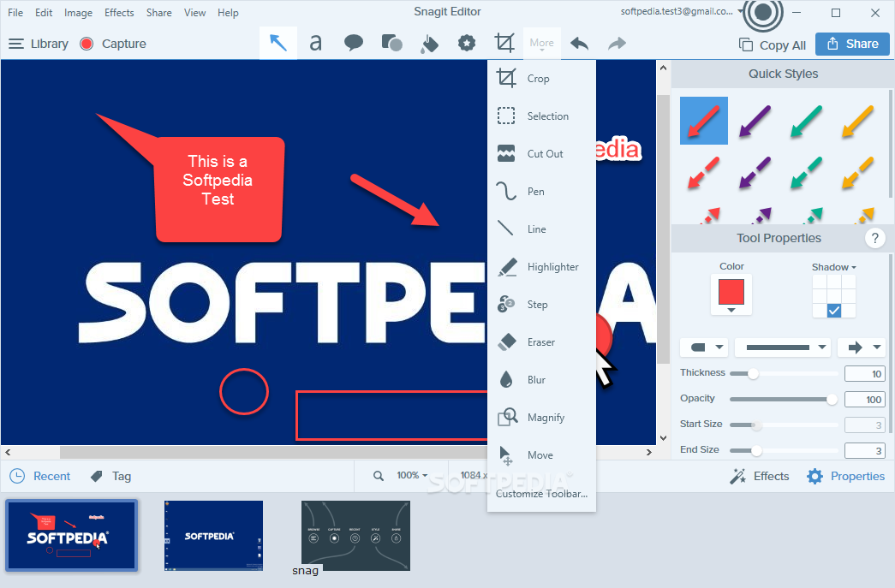Viewport: 895px width, 588px height.
Task: Choose Crop from More menu
Action: pyautogui.click(x=541, y=79)
